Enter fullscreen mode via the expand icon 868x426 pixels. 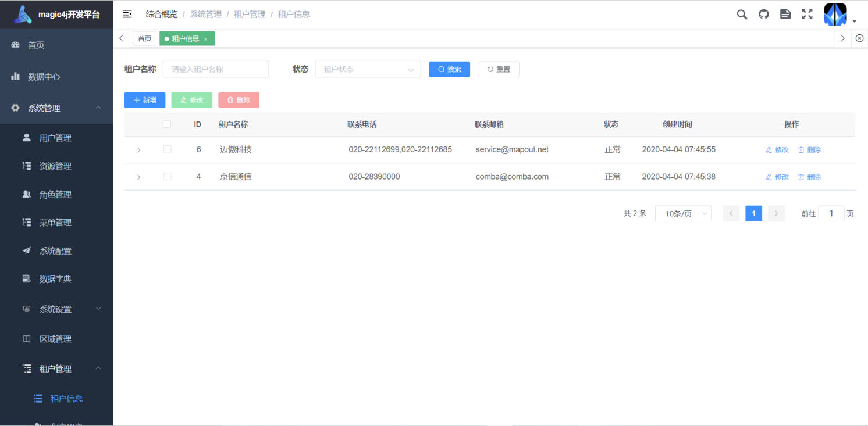807,14
